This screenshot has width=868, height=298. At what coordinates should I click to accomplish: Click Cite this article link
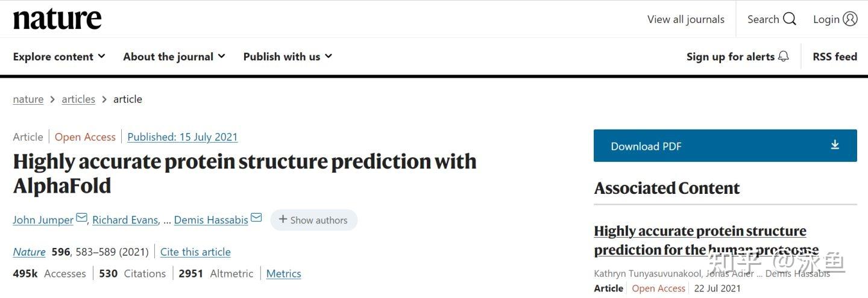(x=195, y=252)
